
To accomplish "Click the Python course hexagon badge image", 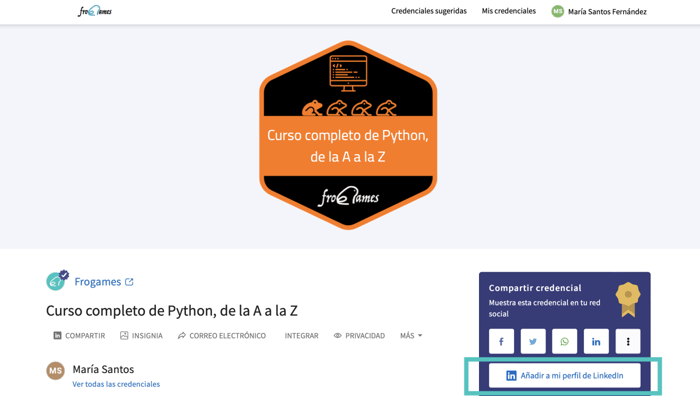I will (x=348, y=135).
